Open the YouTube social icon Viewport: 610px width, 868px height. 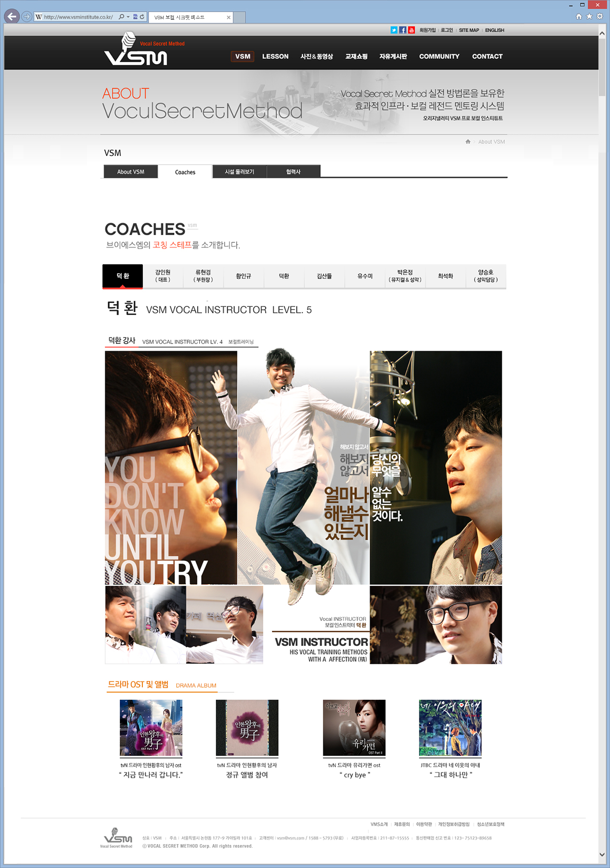(x=411, y=30)
